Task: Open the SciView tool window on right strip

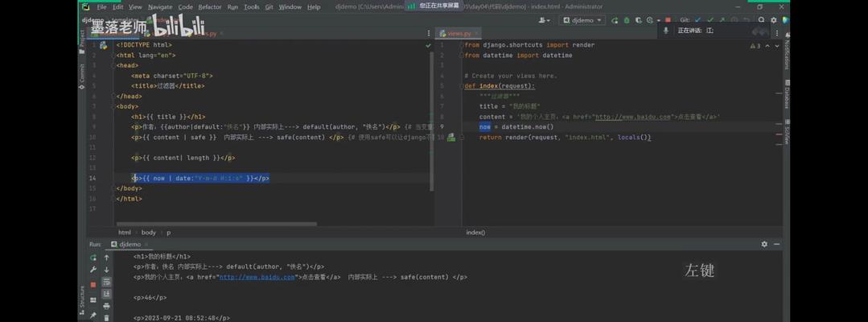Action: (x=786, y=132)
